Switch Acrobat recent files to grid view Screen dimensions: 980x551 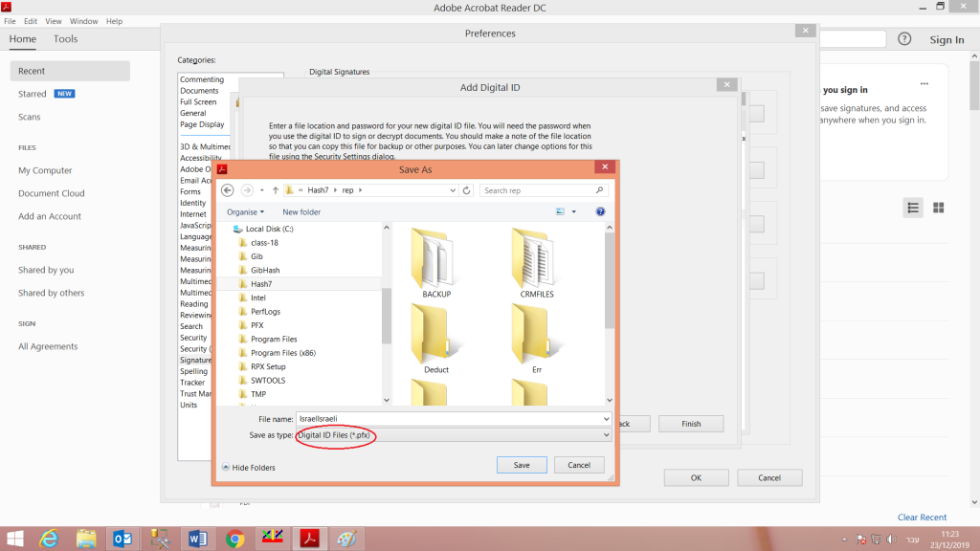click(x=938, y=208)
